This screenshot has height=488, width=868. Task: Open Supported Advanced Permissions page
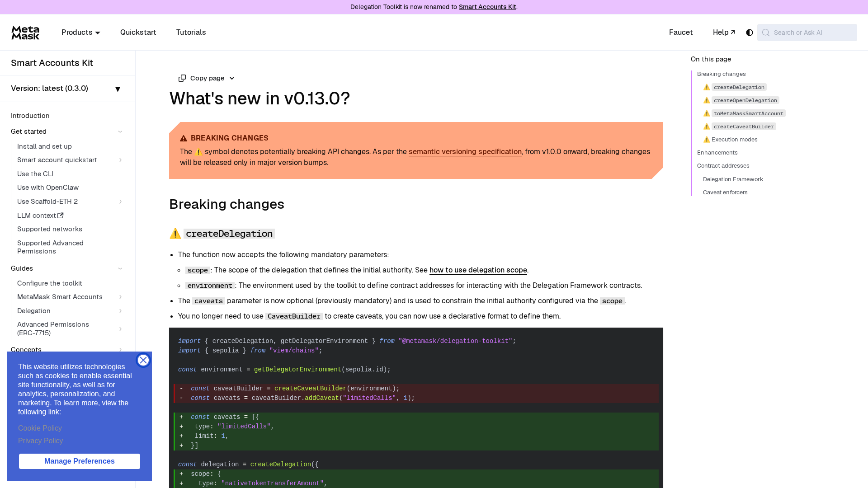50,247
